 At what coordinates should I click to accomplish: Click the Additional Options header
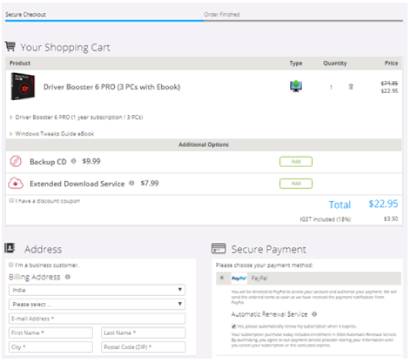[204, 144]
